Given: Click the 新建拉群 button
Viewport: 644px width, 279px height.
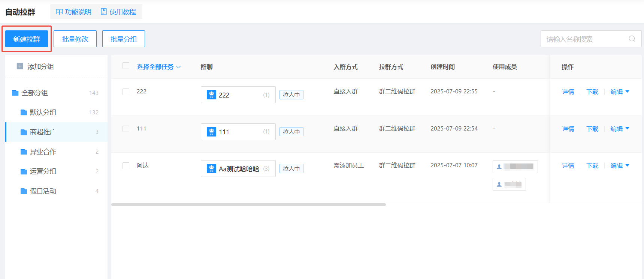Looking at the screenshot, I should click(27, 39).
